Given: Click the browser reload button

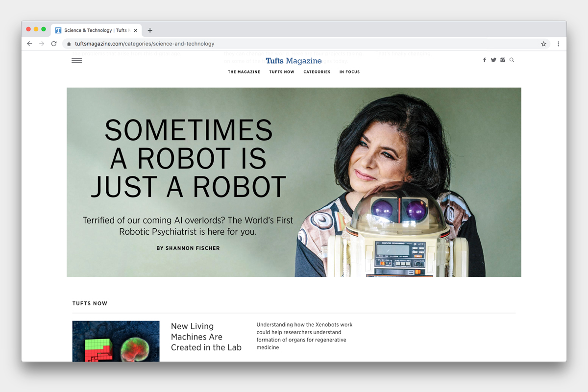Looking at the screenshot, I should (x=54, y=44).
